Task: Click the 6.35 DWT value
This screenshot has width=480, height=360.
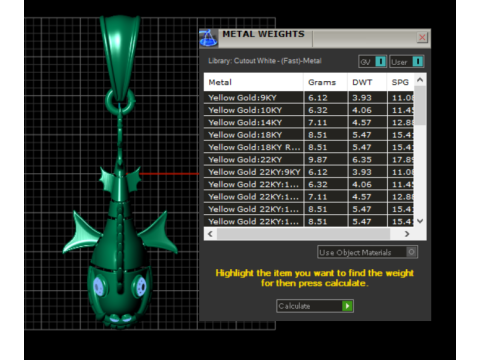Action: coord(362,160)
